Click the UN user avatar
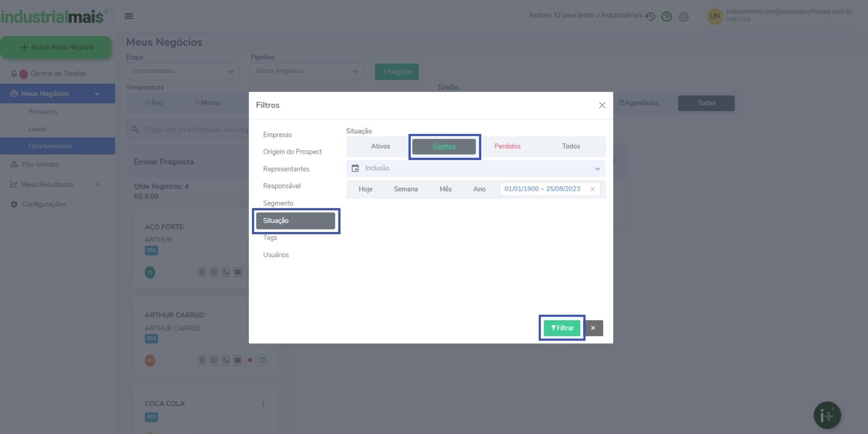 coord(715,16)
